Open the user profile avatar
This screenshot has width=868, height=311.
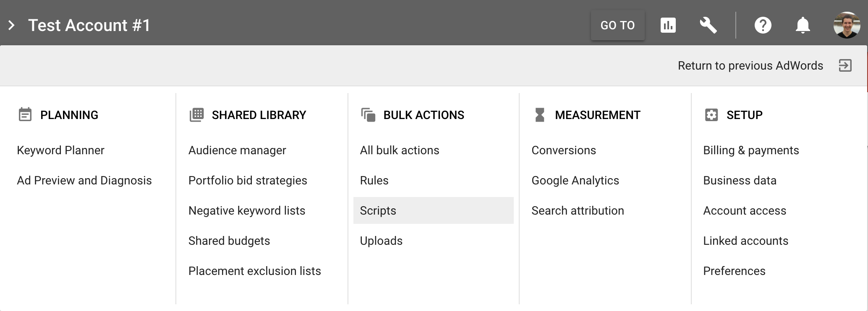pyautogui.click(x=846, y=25)
